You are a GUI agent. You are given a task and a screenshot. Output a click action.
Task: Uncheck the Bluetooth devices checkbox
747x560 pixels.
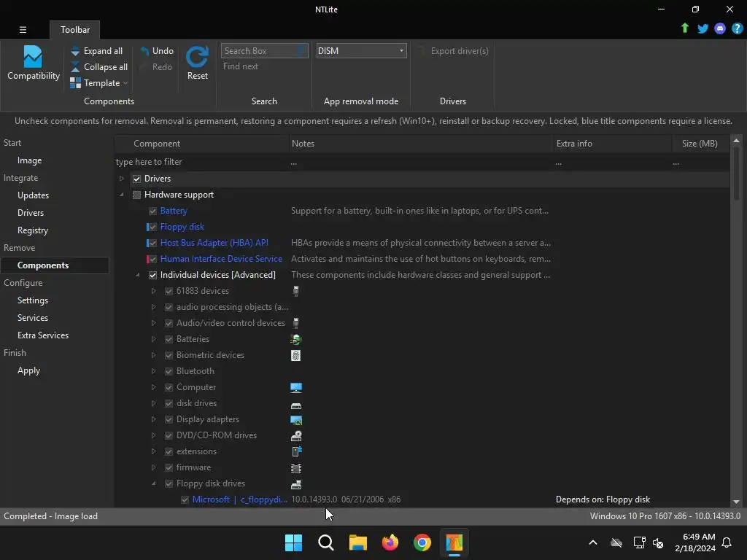coord(169,371)
